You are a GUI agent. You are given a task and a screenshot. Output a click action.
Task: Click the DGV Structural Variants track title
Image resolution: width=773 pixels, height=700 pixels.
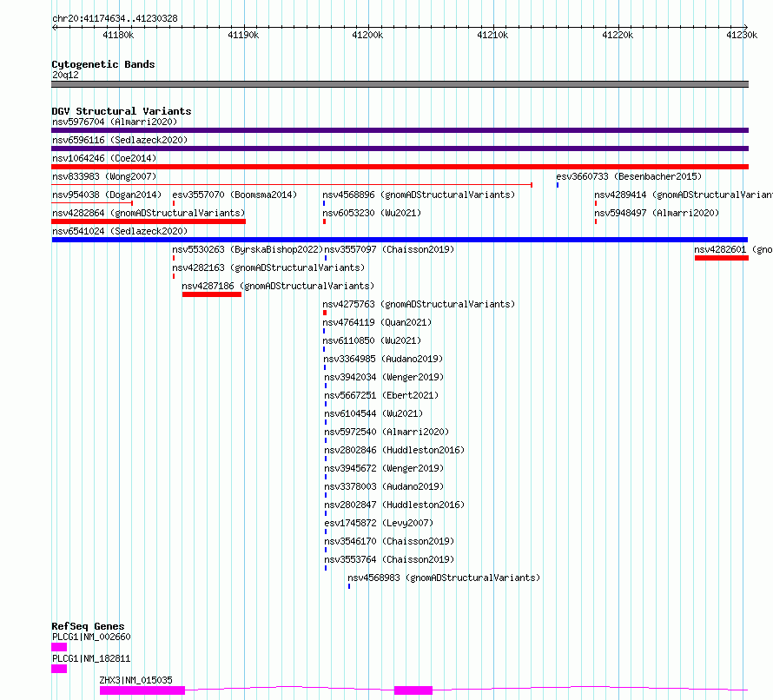click(x=122, y=111)
